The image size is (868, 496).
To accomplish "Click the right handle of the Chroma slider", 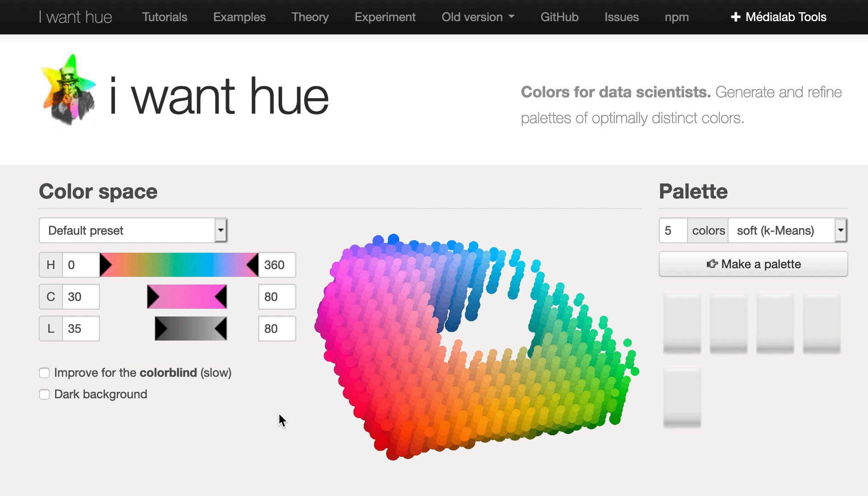I will coord(220,297).
